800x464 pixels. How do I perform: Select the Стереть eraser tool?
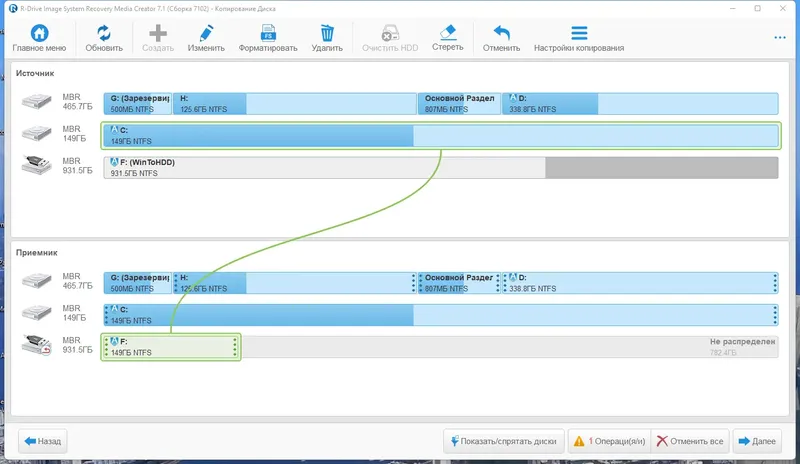[447, 38]
